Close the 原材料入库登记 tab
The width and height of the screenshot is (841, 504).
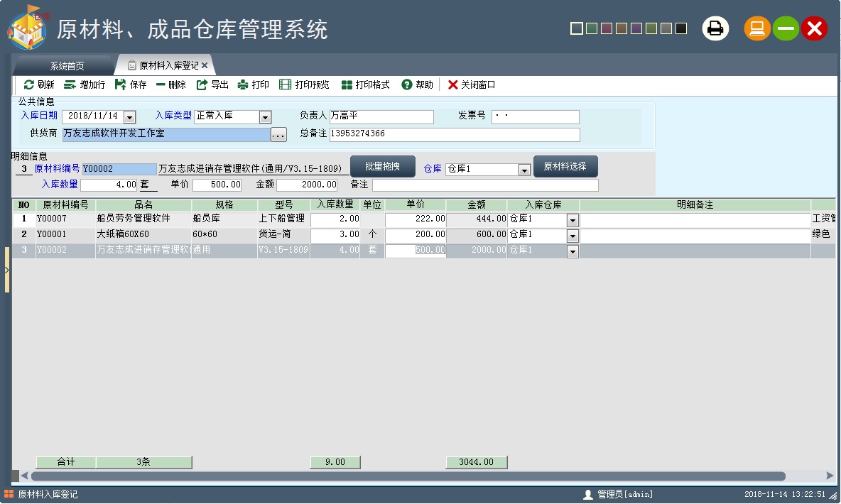(x=205, y=65)
